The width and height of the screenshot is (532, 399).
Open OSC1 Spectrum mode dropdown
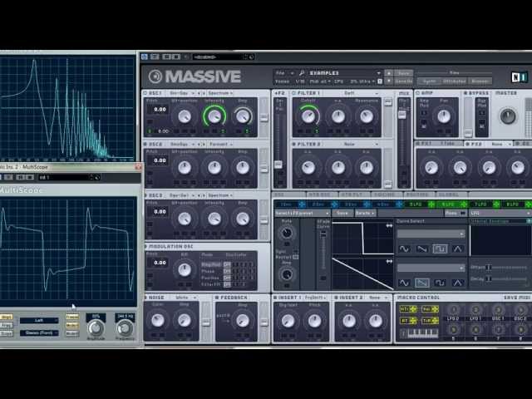click(x=220, y=93)
